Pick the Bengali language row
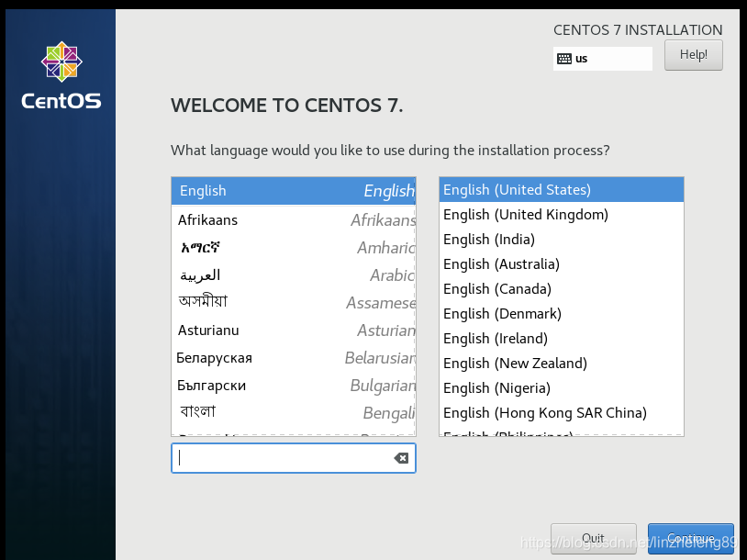Screen dimensions: 747x560 [x=294, y=413]
